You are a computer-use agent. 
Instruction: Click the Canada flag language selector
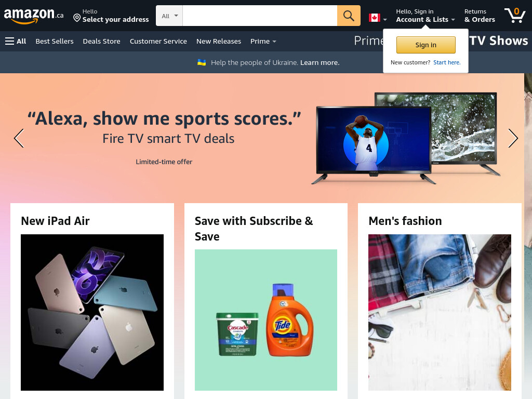(378, 18)
